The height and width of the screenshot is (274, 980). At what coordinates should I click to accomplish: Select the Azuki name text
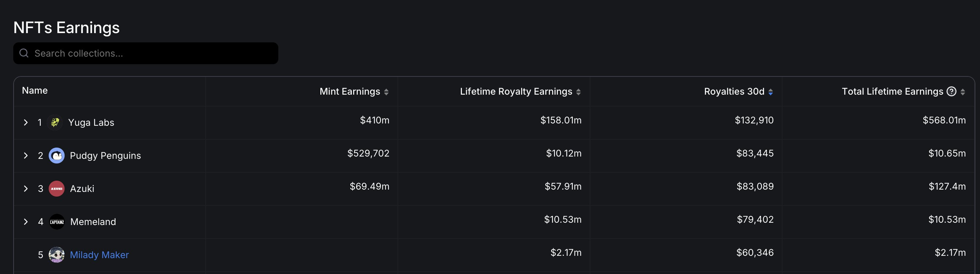click(82, 189)
